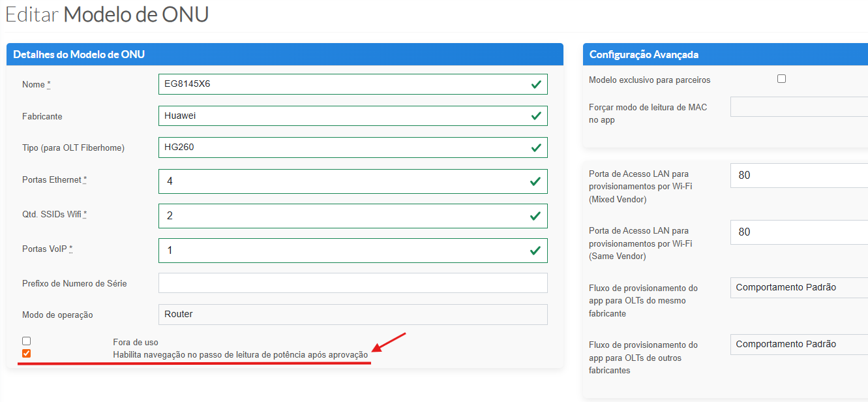Screen dimensions: 868x402
Task: Tick Modelo exclusivo para parceiros checkbox
Action: pos(781,79)
